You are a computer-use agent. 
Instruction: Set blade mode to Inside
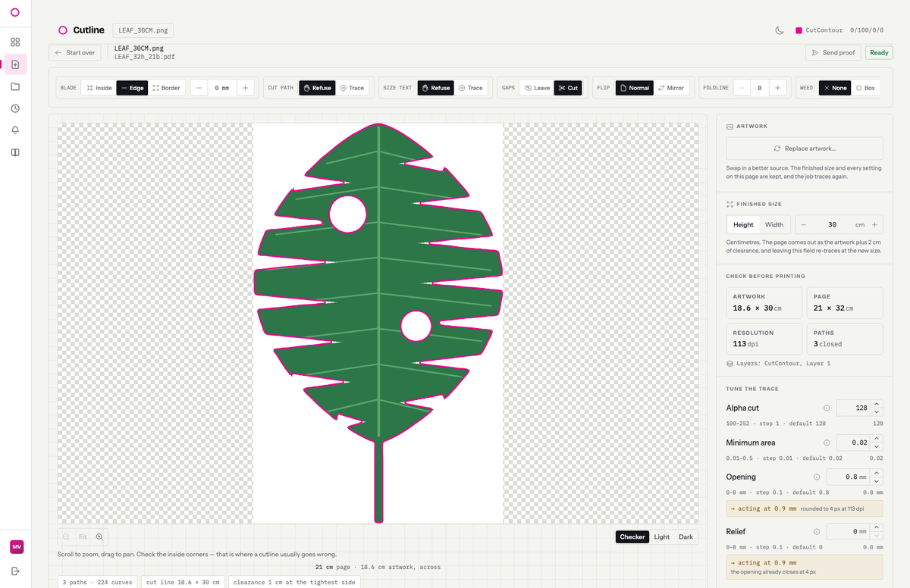(x=99, y=88)
